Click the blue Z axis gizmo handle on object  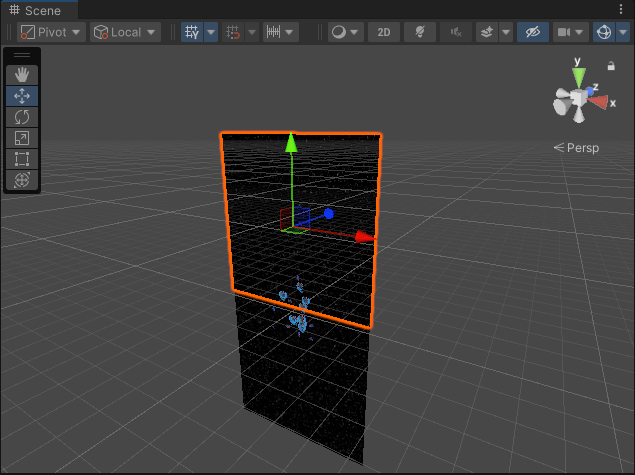[327, 214]
